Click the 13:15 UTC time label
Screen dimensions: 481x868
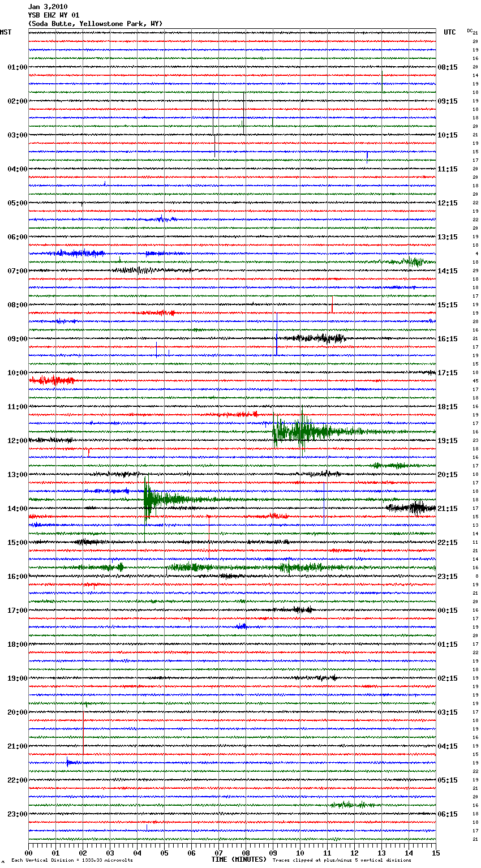[x=448, y=237]
